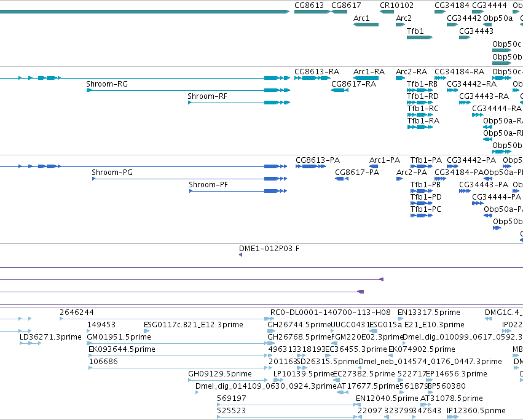This screenshot has width=523, height=420.
Task: Open the Tfb1-RC transcript label
Action: coord(422,109)
